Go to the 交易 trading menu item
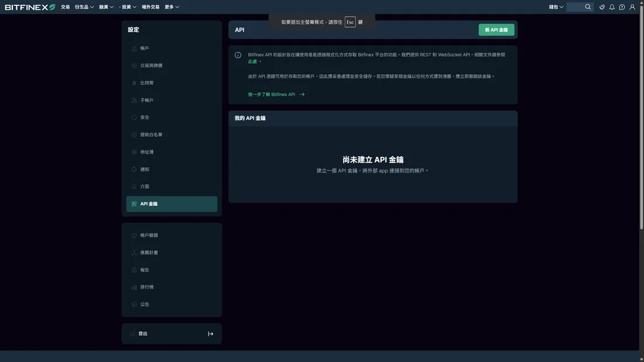The image size is (644, 362). (66, 7)
